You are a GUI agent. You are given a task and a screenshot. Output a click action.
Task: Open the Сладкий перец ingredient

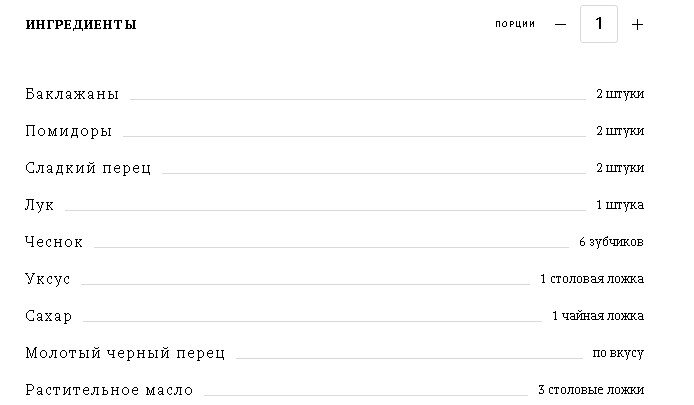[88, 168]
